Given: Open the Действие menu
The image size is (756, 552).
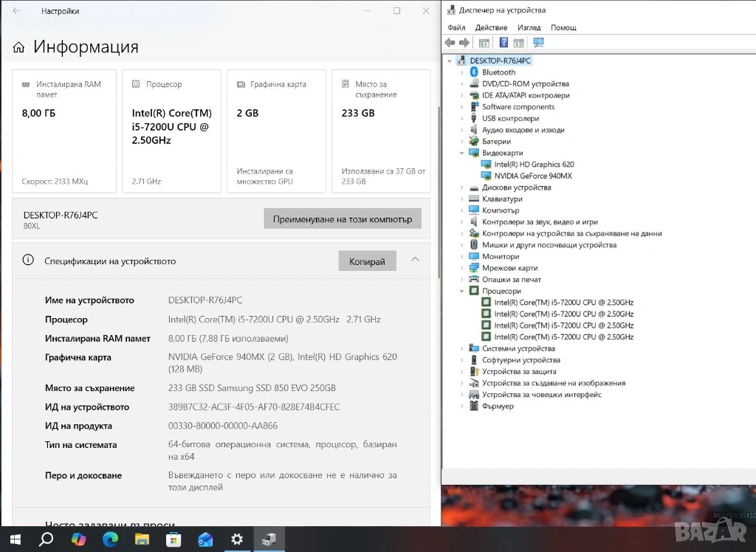Looking at the screenshot, I should click(491, 27).
